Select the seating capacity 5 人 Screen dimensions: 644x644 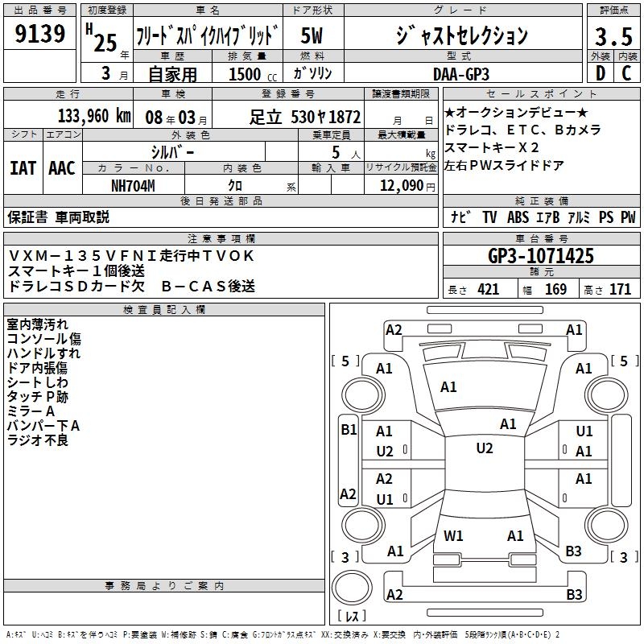pos(346,153)
